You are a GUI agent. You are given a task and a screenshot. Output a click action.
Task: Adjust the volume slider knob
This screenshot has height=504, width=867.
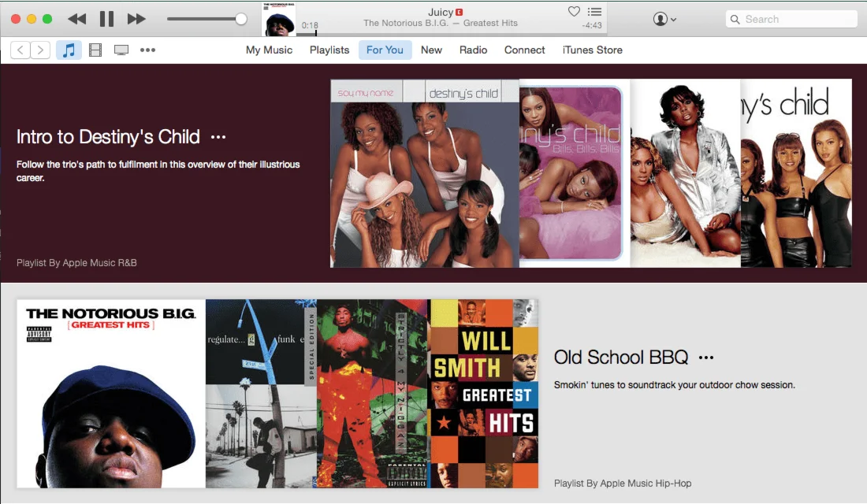(240, 19)
